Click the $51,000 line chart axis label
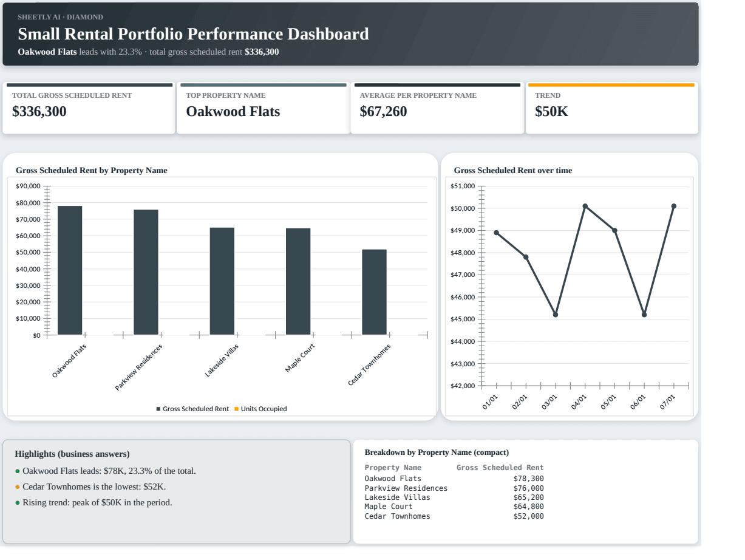This screenshot has height=560, width=745. 463,186
